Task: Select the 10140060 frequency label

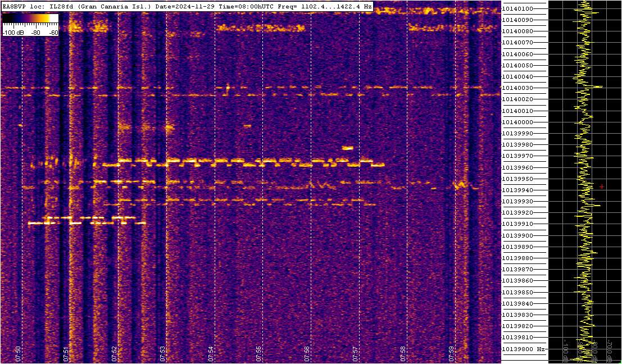Action: [x=517, y=54]
